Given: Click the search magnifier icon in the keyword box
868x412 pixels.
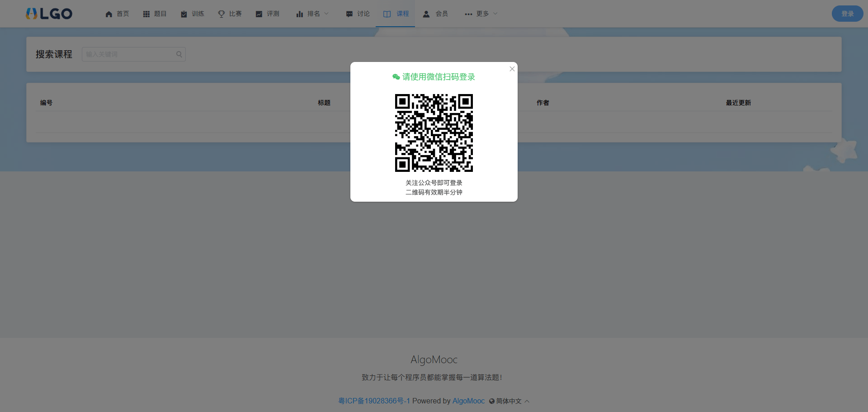Looking at the screenshot, I should [179, 54].
